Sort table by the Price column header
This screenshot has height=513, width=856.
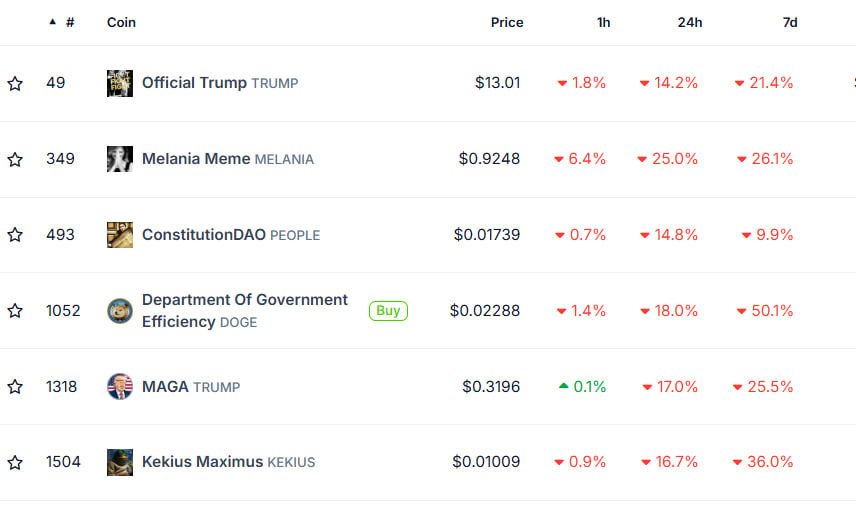[x=507, y=22]
